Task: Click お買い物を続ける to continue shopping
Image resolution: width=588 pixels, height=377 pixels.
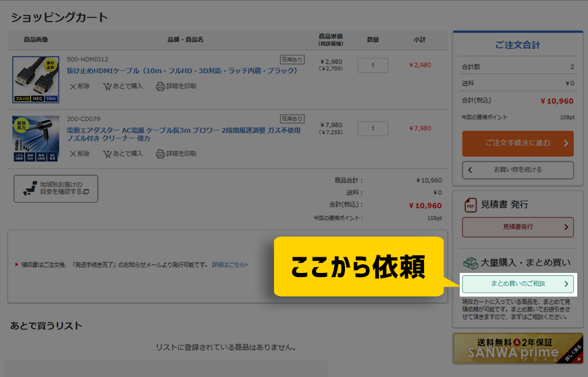Action: point(518,170)
